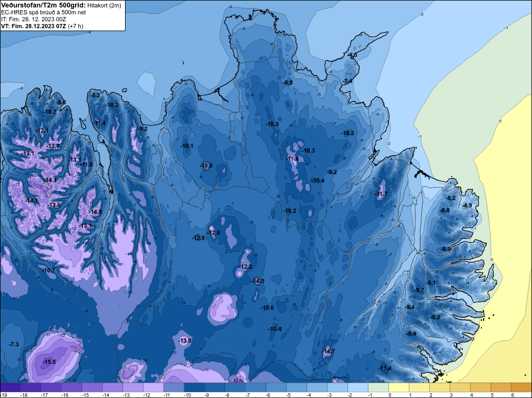Select the -5 medium blue legend swatch
The height and width of the screenshot is (398, 532).
coord(296,387)
